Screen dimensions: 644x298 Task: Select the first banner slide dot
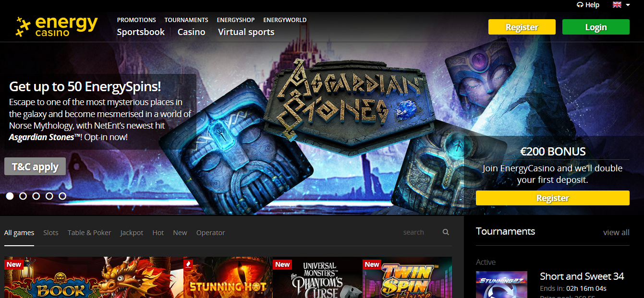click(10, 196)
